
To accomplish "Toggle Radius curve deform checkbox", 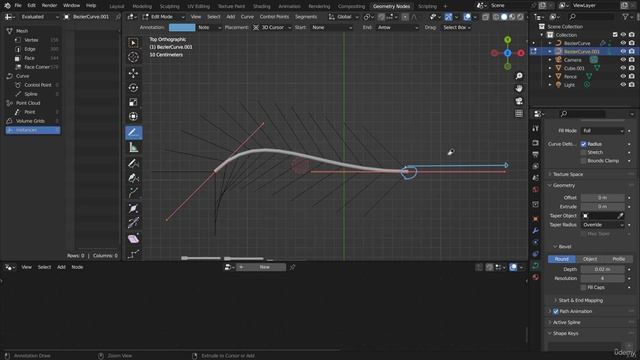I will point(583,144).
